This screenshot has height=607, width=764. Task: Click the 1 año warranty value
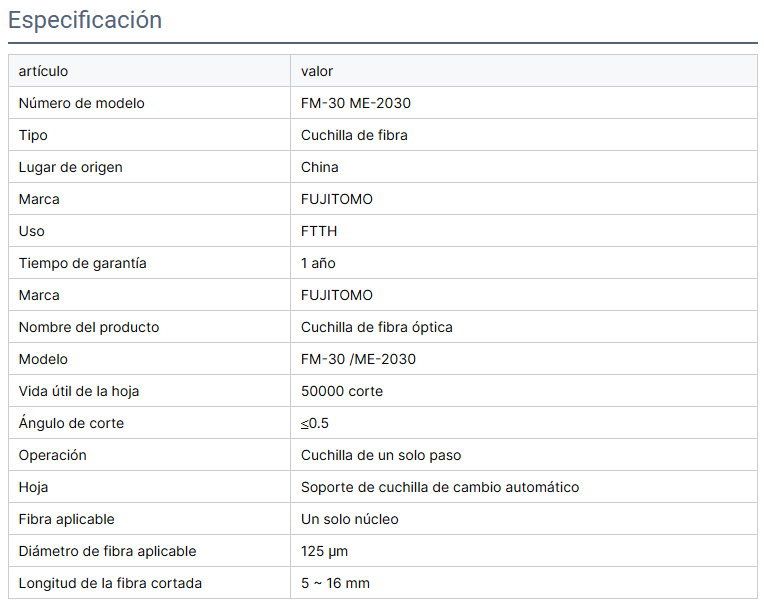point(318,263)
